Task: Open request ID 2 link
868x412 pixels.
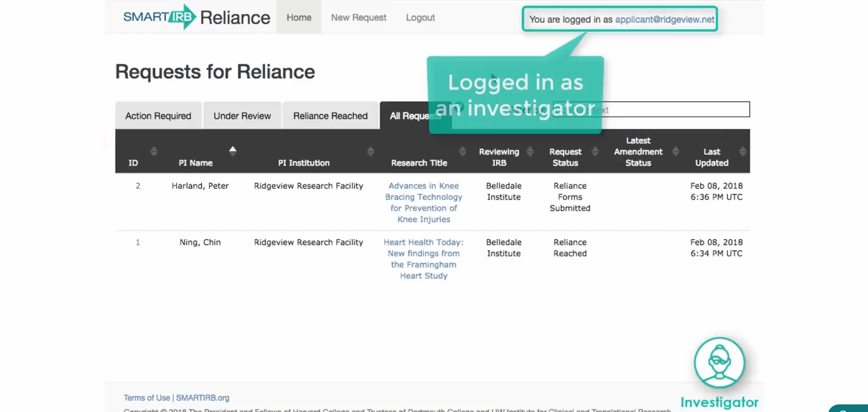Action: pyautogui.click(x=138, y=186)
